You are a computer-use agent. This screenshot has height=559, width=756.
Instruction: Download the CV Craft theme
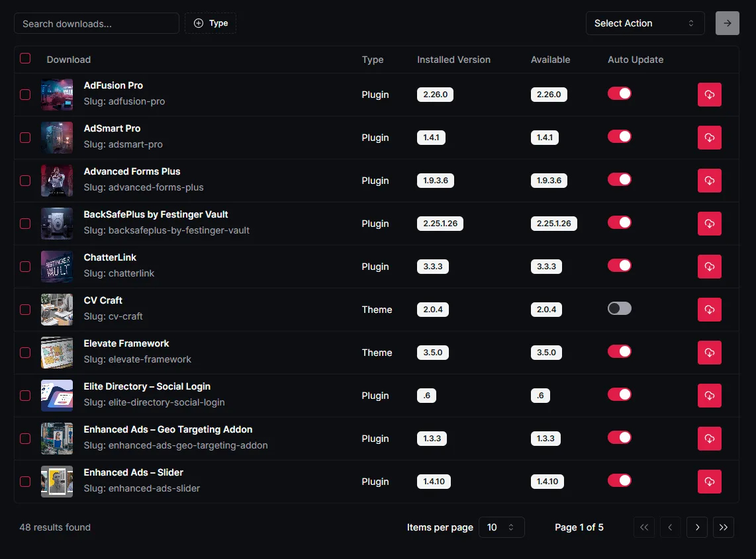709,310
